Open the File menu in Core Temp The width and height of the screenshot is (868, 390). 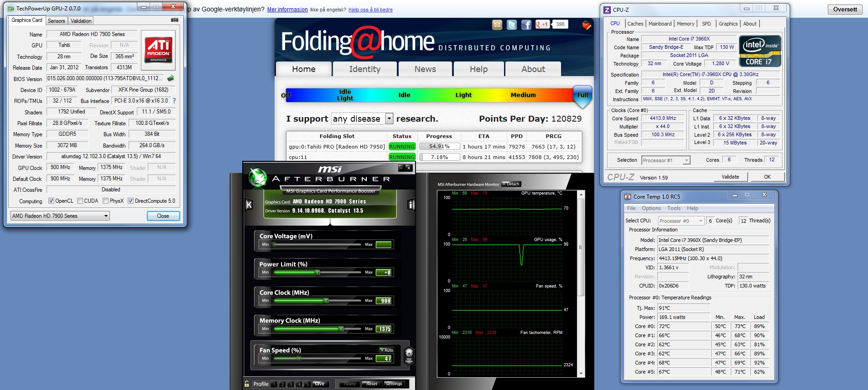click(631, 208)
